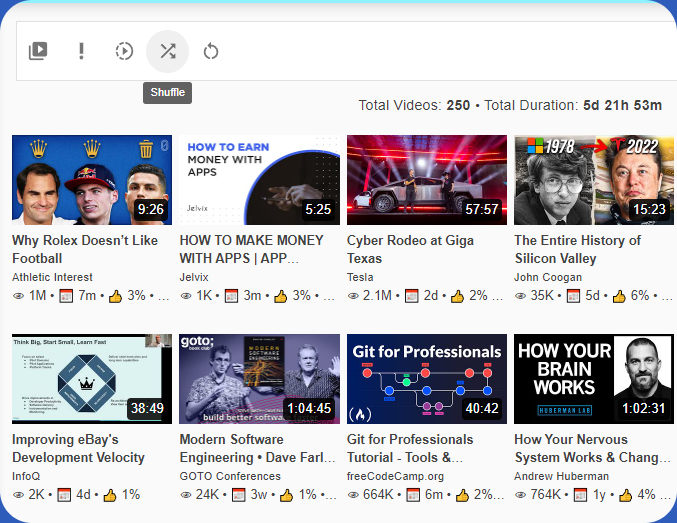Viewport: 677px width, 523px height.
Task: Click thumbs-up icon on Git for Professionals card
Action: tap(462, 495)
